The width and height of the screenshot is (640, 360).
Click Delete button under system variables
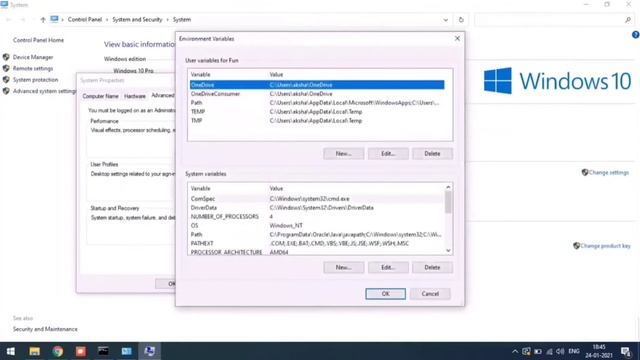click(432, 267)
